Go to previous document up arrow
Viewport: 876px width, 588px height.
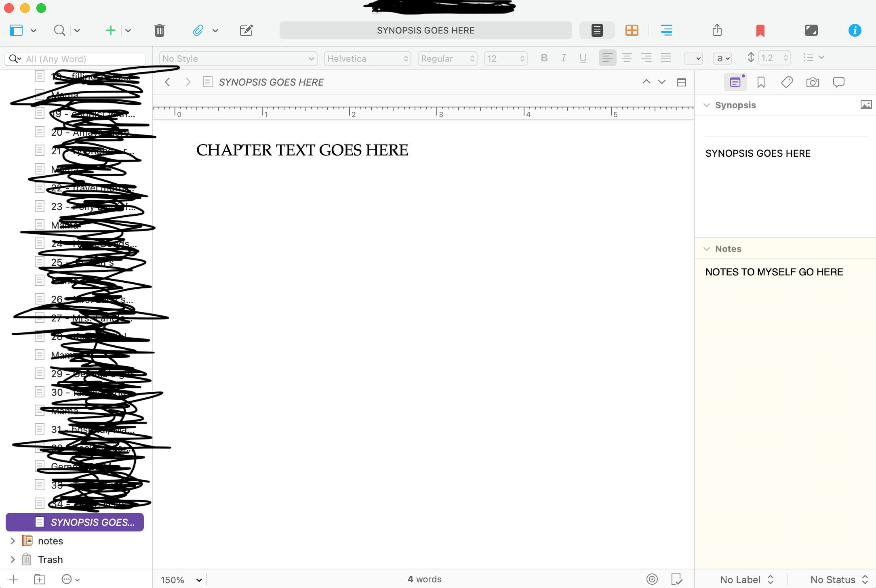[646, 82]
